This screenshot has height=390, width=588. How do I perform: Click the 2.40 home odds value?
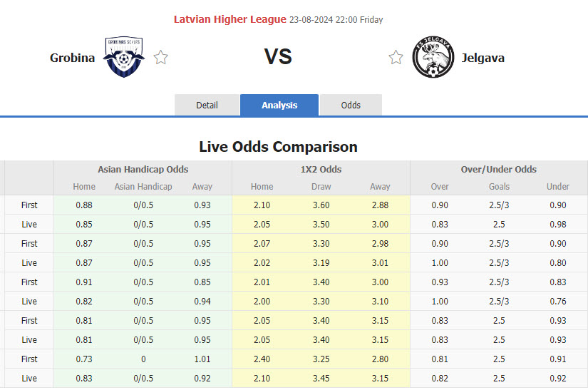click(262, 359)
